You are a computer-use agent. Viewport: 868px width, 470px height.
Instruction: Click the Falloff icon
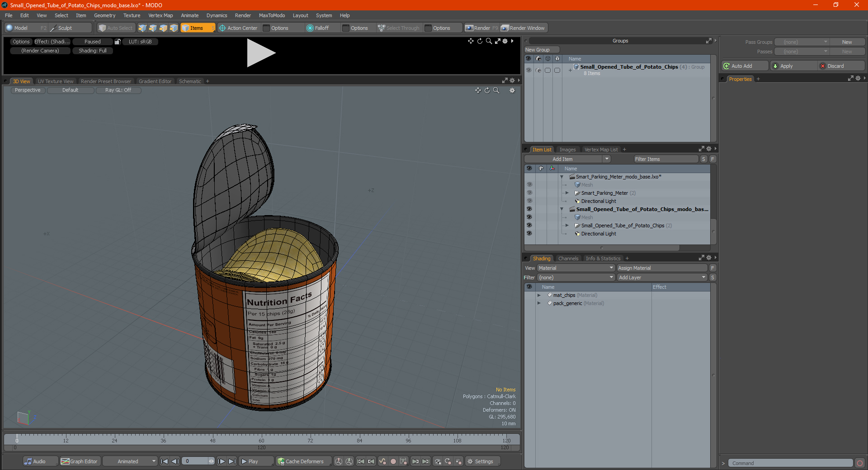click(x=310, y=28)
